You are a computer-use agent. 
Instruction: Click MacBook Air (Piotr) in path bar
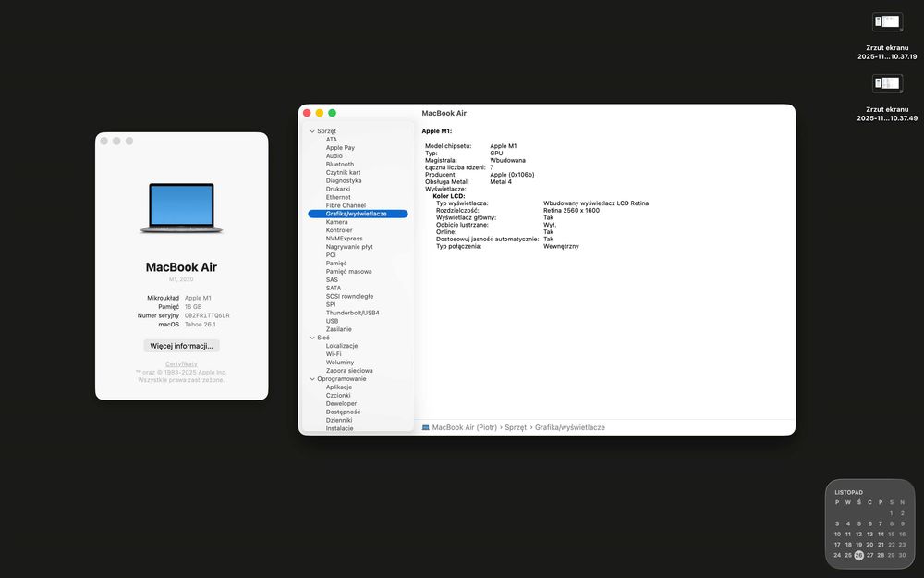click(465, 427)
